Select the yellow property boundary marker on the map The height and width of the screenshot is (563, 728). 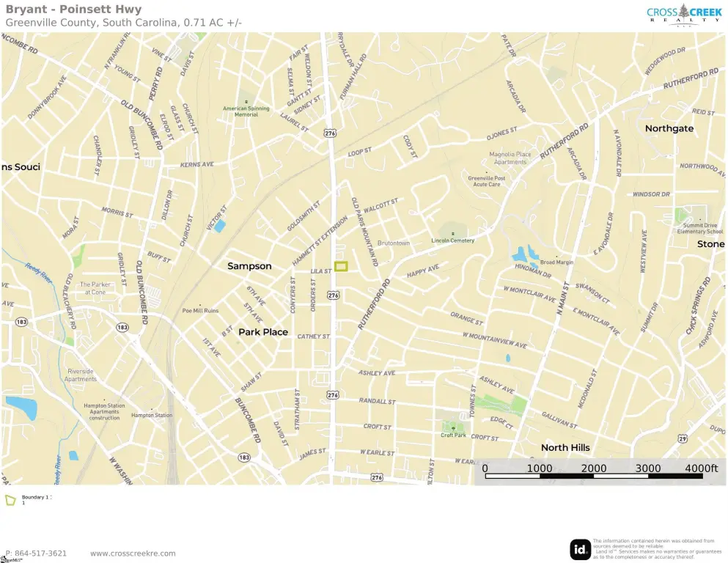click(x=341, y=267)
